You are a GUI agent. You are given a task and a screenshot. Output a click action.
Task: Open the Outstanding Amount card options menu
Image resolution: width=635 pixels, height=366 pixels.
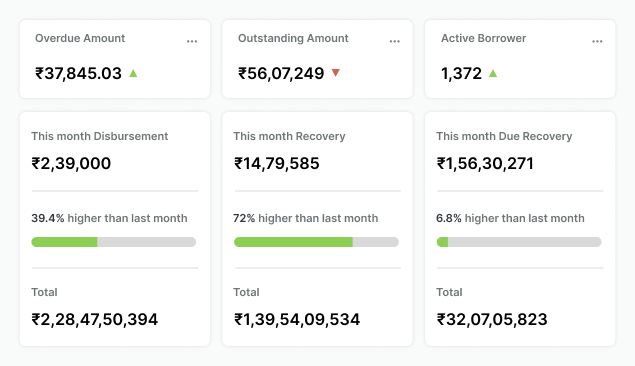[395, 41]
